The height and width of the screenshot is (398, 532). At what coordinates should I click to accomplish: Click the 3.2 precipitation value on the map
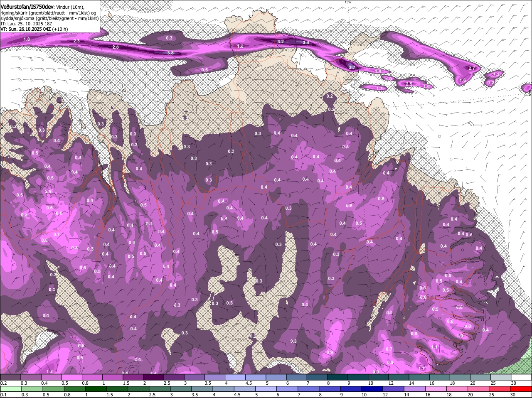click(x=281, y=42)
